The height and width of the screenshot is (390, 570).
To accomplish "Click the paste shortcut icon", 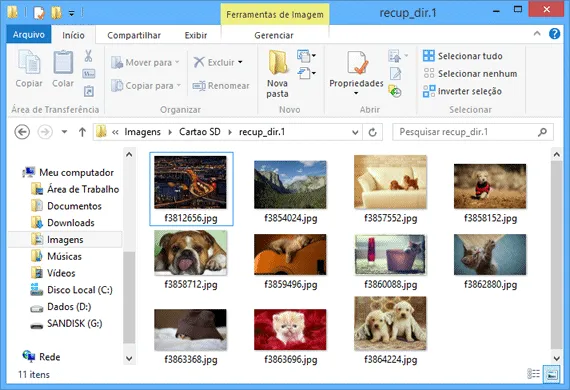I will coord(89,91).
